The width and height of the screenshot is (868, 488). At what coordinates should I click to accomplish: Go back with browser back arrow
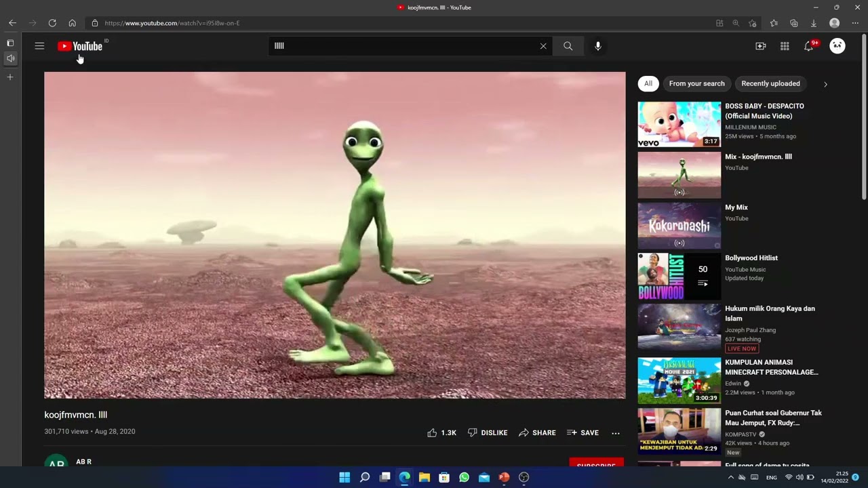(12, 23)
